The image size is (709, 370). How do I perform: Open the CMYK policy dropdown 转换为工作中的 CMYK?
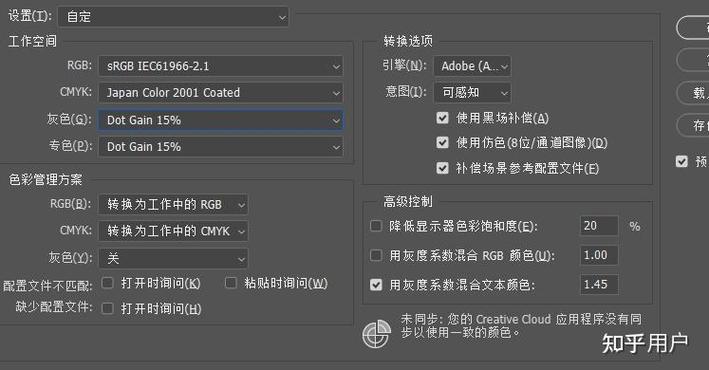[x=173, y=231]
